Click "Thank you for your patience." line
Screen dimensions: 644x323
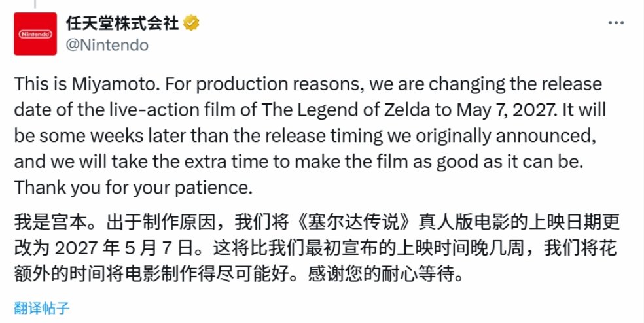click(x=133, y=188)
